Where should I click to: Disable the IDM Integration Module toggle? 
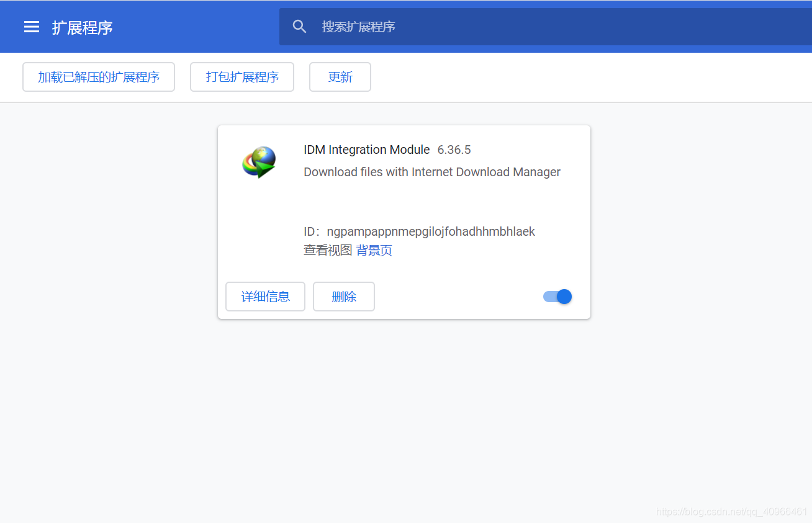[x=557, y=297]
